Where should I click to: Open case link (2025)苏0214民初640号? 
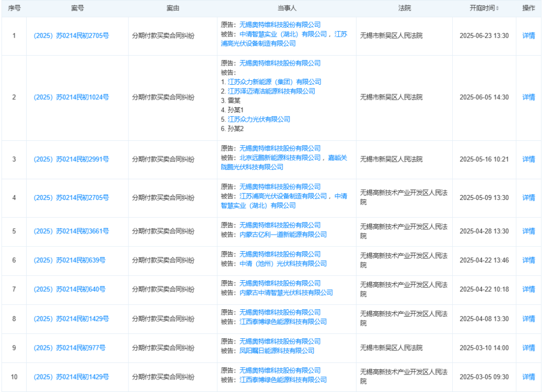point(69,289)
